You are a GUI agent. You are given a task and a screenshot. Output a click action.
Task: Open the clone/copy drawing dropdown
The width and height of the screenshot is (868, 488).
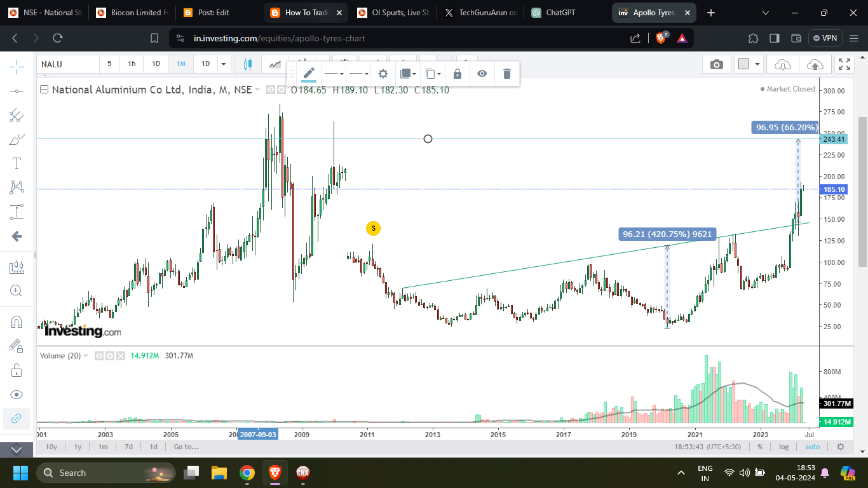pos(433,74)
